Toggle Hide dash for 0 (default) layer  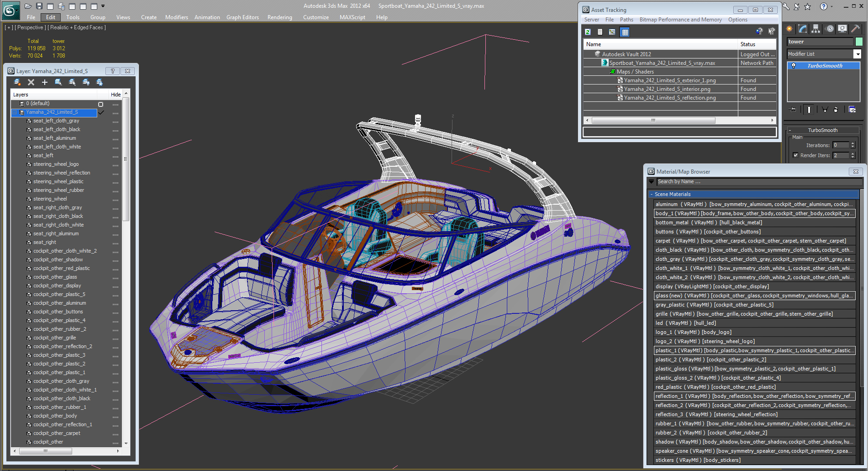(116, 104)
